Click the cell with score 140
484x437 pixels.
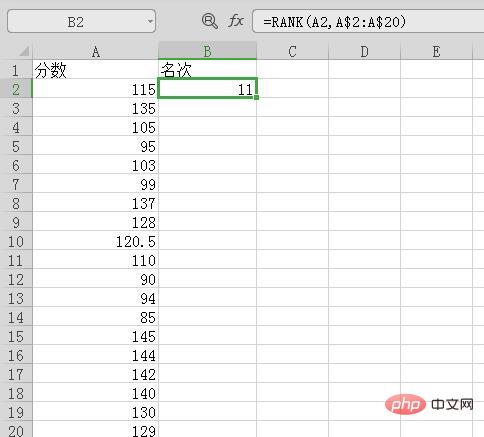[x=95, y=393]
